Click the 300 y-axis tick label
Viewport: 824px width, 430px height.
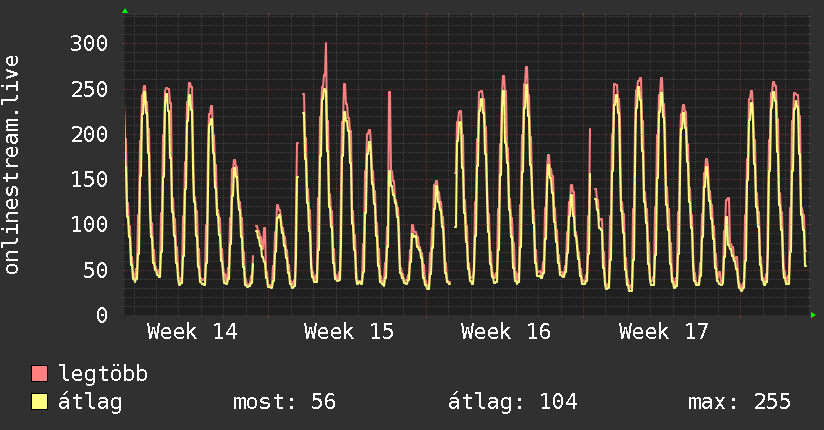[x=89, y=44]
